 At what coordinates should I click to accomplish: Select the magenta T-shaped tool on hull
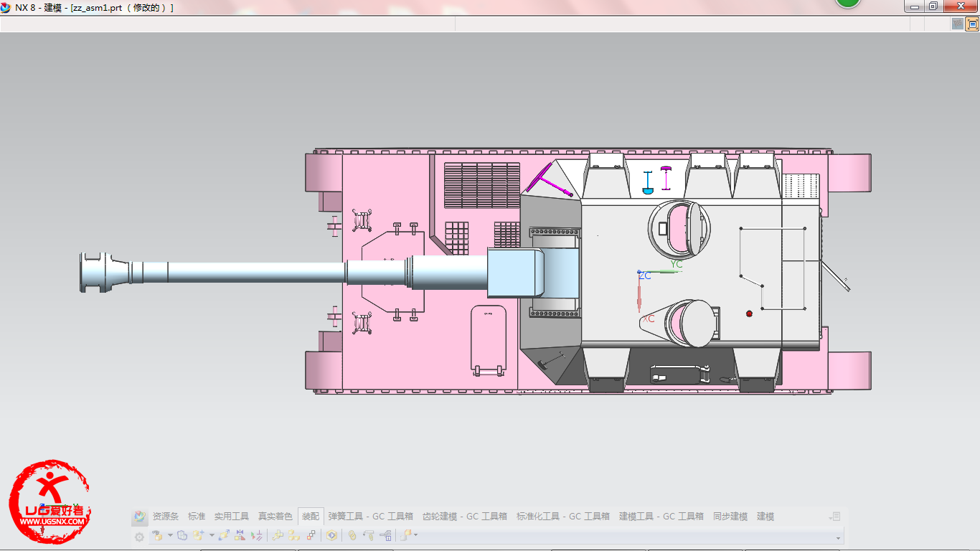coord(550,179)
